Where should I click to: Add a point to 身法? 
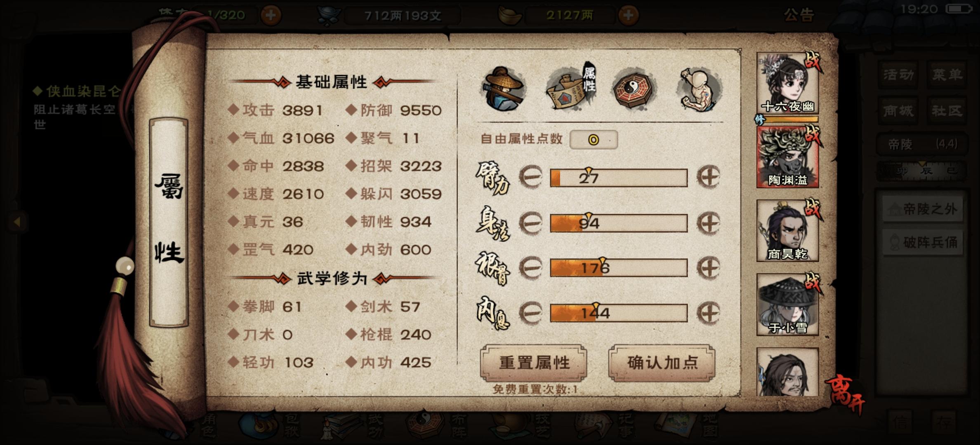pos(708,223)
